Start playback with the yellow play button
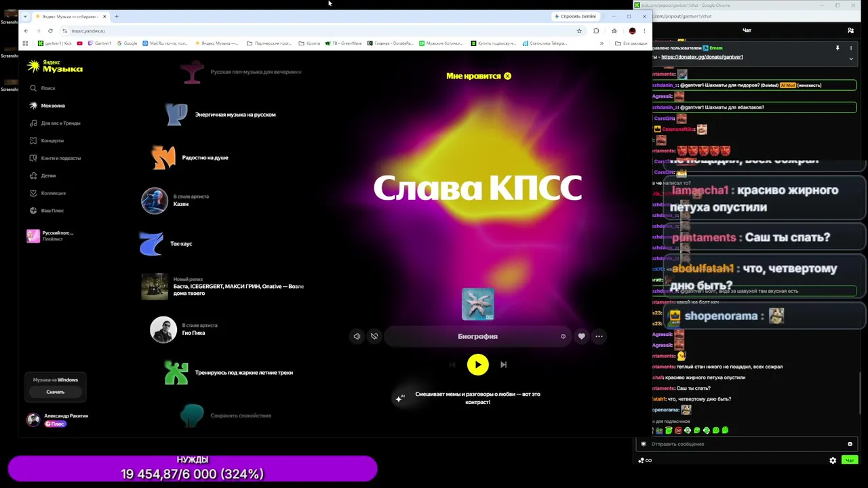 [x=477, y=365]
